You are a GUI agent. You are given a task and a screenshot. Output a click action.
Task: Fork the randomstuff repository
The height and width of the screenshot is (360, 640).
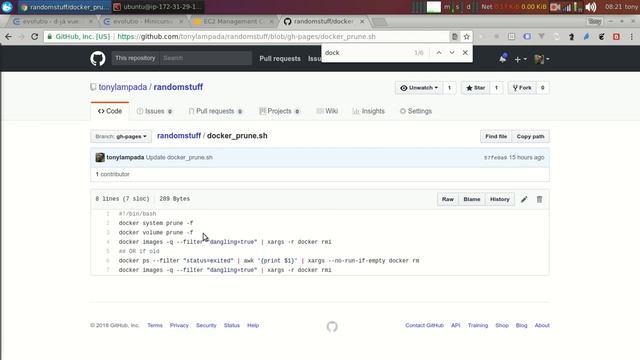[522, 88]
